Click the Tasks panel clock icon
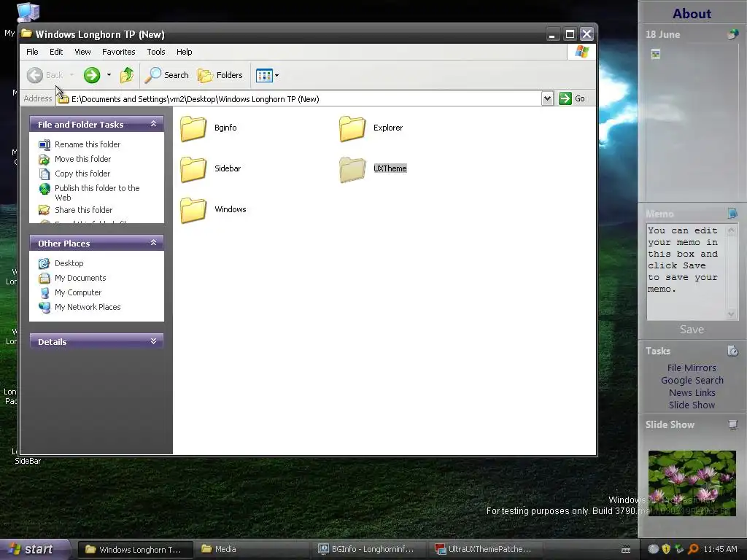 [732, 351]
